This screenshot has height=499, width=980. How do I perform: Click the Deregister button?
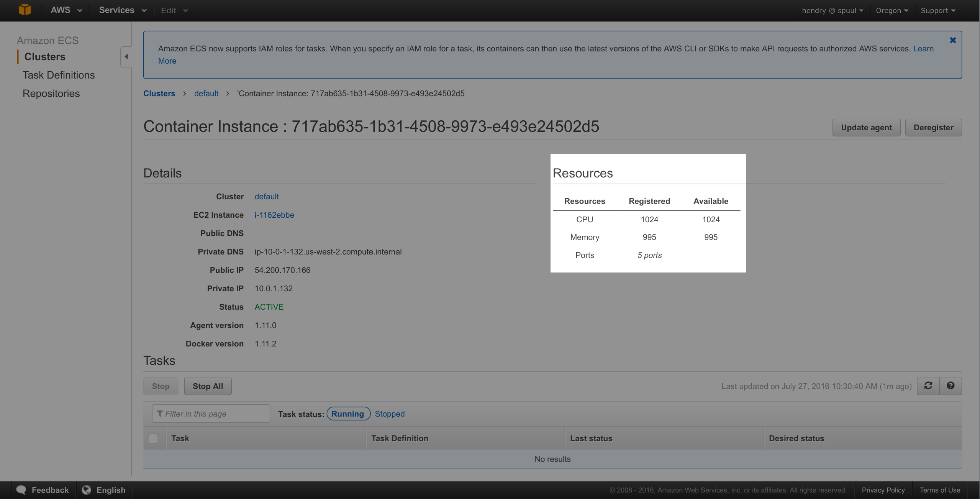[x=933, y=128]
